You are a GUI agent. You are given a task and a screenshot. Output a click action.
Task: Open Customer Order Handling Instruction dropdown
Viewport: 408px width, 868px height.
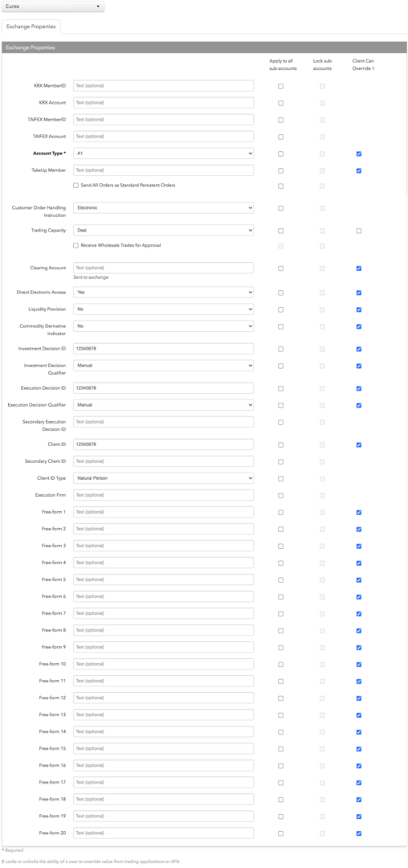coord(164,208)
